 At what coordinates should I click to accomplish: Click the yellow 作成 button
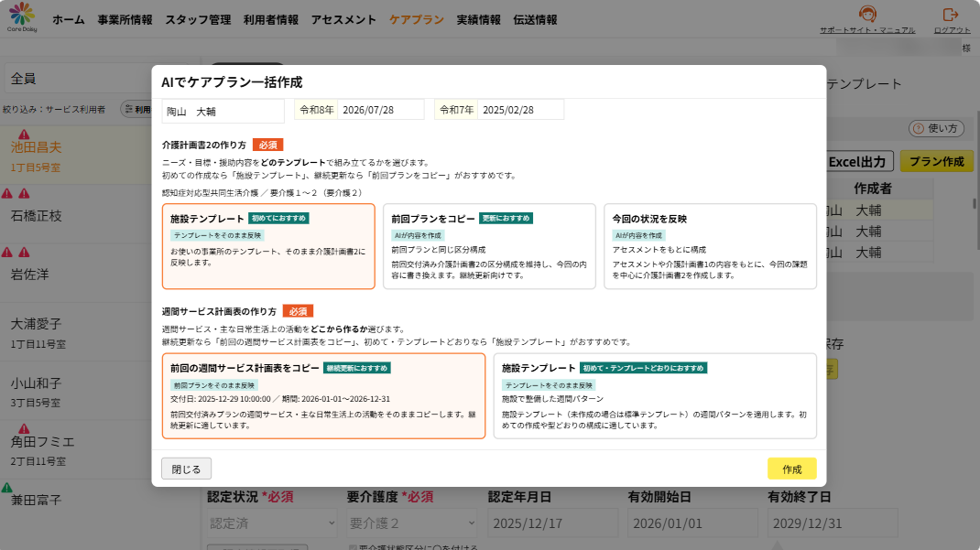(792, 469)
